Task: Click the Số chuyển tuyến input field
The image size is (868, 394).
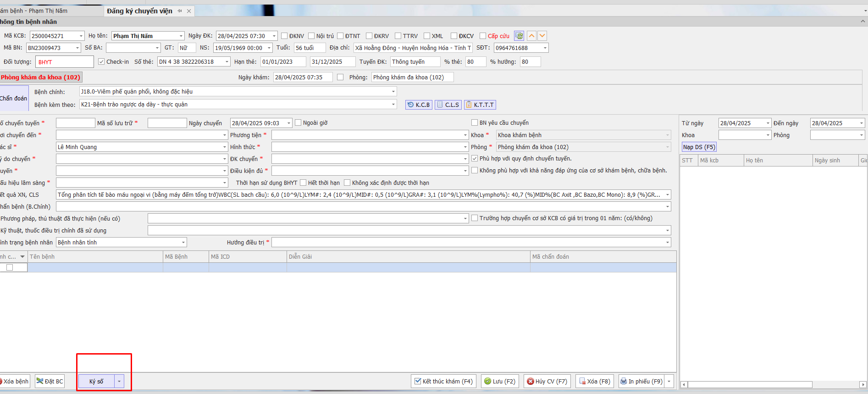Action: coord(75,123)
